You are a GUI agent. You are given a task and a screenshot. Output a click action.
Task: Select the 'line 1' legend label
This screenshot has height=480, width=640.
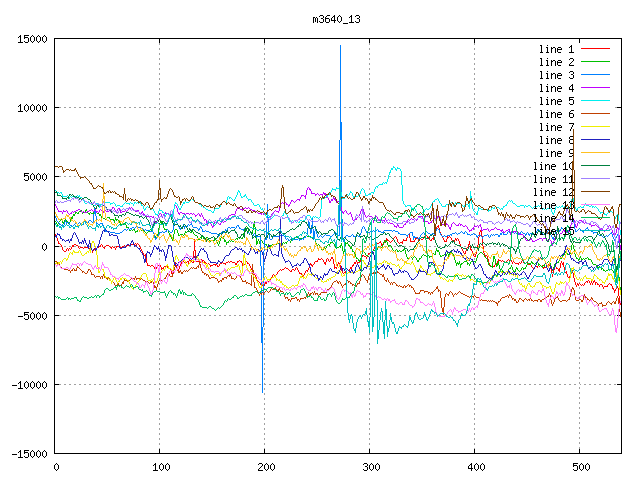pyautogui.click(x=556, y=49)
